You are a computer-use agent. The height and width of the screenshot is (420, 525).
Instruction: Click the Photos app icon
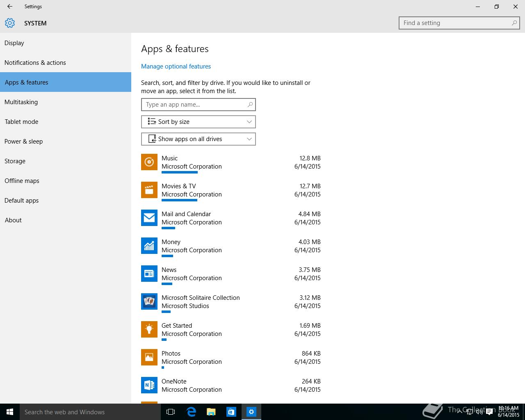[x=149, y=357]
